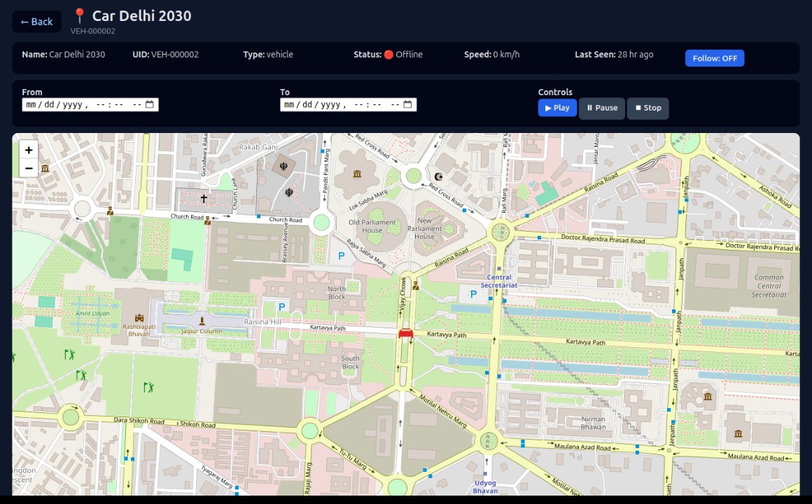
Task: Click the museum icon below zoom controls
Action: (x=45, y=168)
